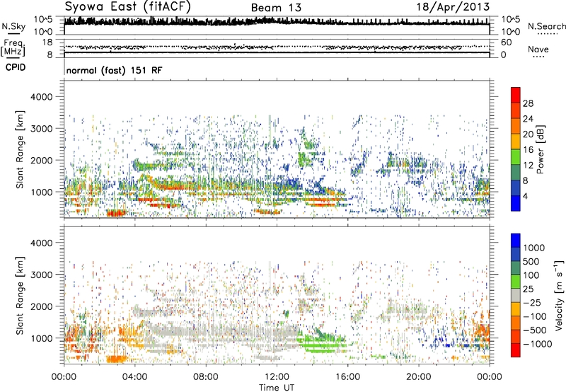Click the 16:00 time tick label
The height and width of the screenshot is (392, 566).
pyautogui.click(x=347, y=377)
